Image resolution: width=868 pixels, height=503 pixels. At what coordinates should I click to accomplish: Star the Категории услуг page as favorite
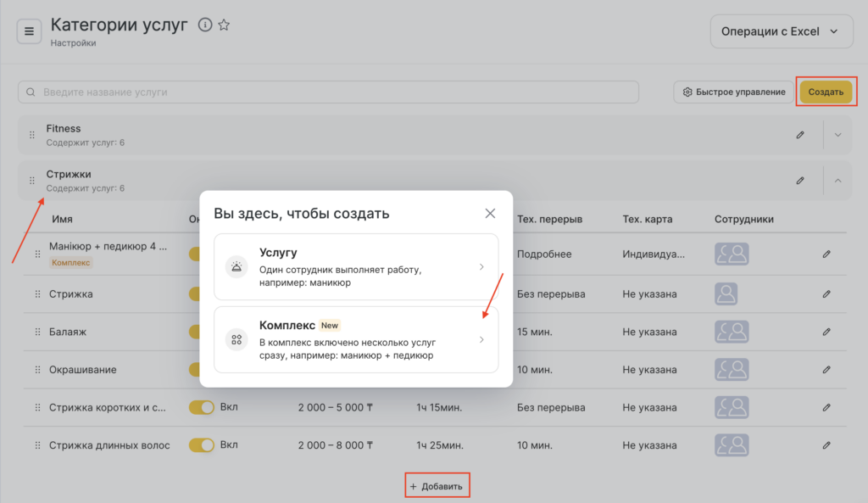tap(224, 25)
